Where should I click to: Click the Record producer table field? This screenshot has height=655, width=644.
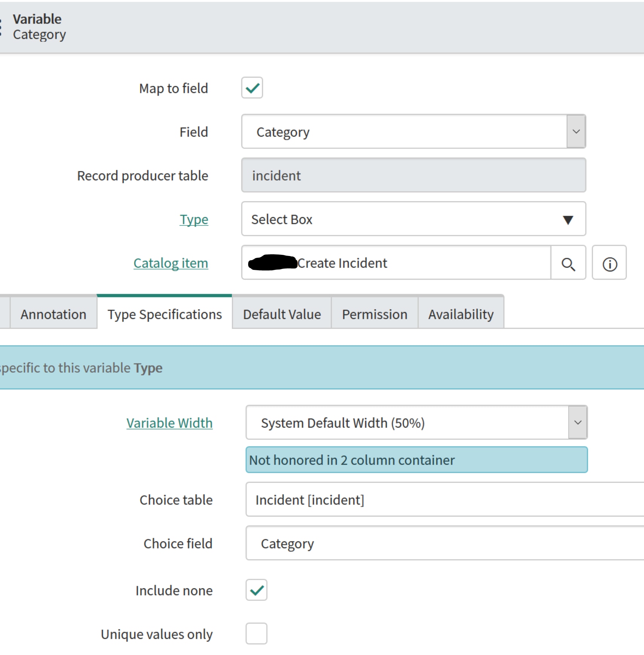(x=413, y=175)
